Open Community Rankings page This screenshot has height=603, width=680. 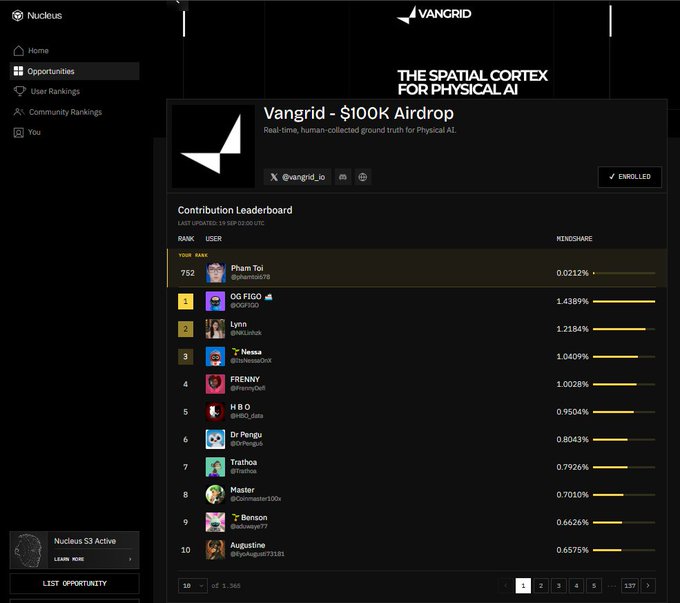click(74, 112)
